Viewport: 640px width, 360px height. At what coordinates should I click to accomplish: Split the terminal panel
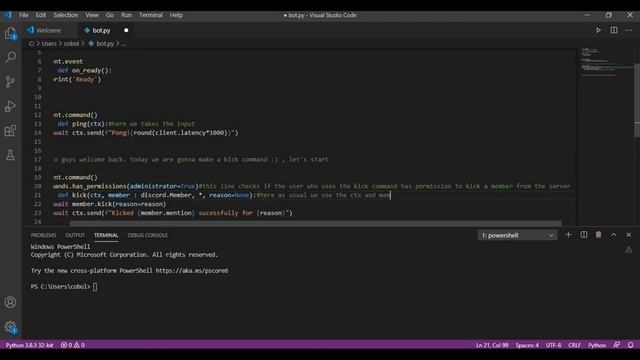click(584, 235)
